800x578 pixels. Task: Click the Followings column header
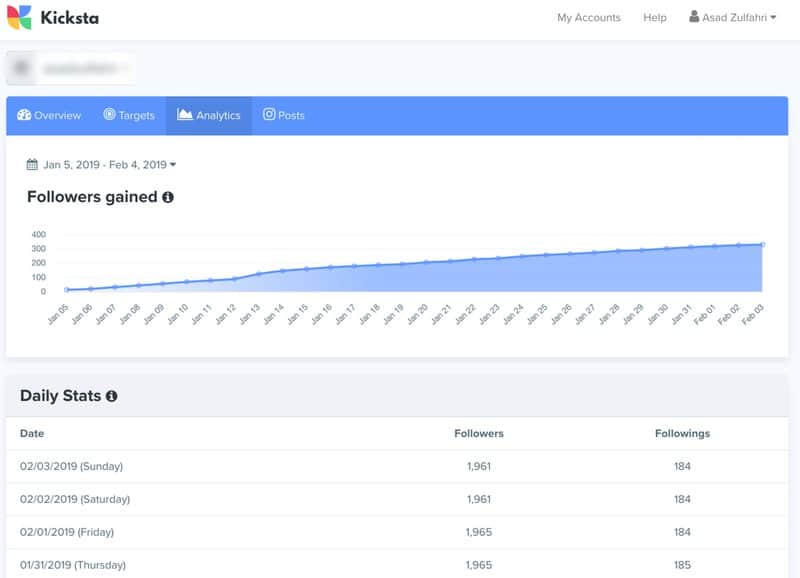[x=682, y=434]
